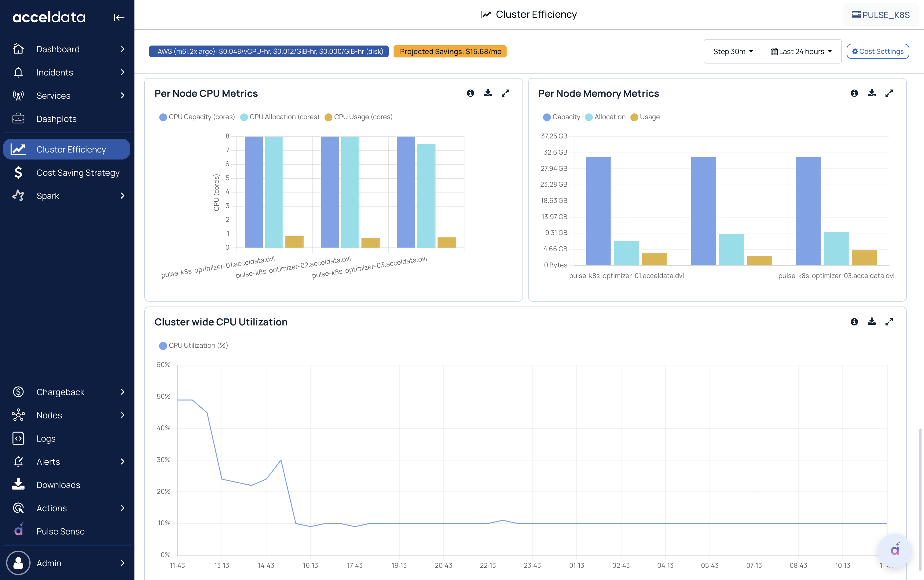This screenshot has height=580, width=924.
Task: Click the Cost Settings button
Action: point(878,51)
